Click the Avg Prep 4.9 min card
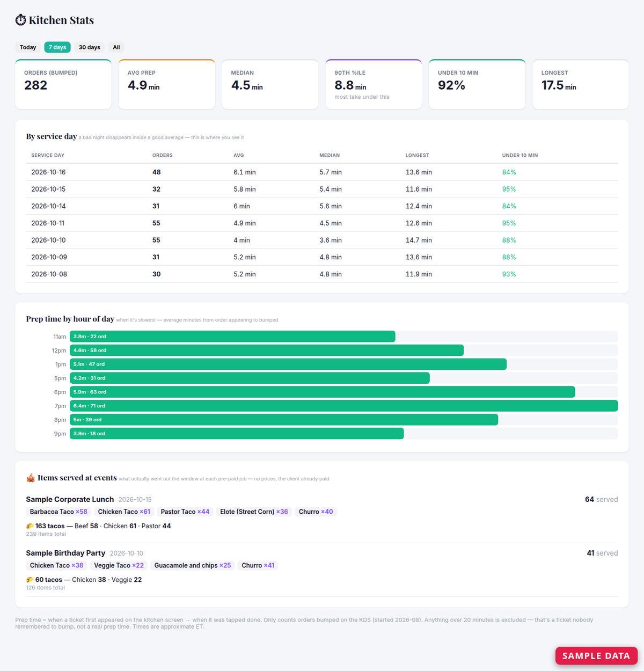This screenshot has width=644, height=671. [167, 84]
